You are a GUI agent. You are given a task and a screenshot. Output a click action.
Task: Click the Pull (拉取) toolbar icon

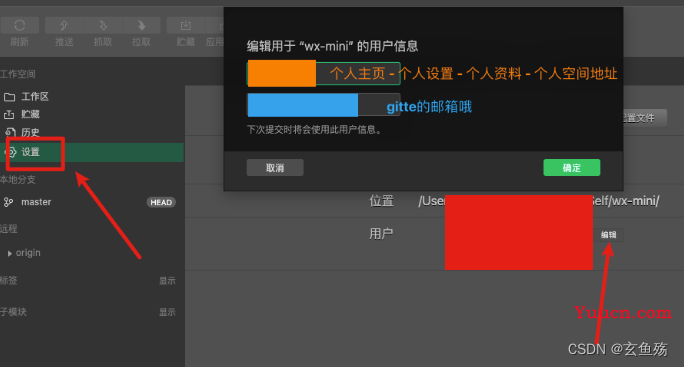[x=141, y=25]
